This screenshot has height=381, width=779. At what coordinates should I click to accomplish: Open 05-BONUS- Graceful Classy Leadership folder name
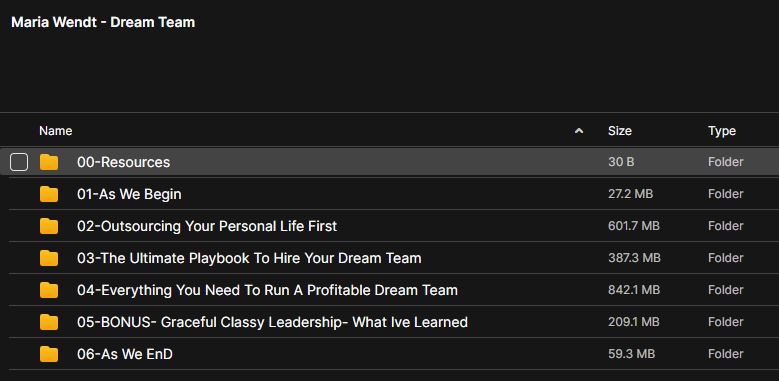click(272, 322)
